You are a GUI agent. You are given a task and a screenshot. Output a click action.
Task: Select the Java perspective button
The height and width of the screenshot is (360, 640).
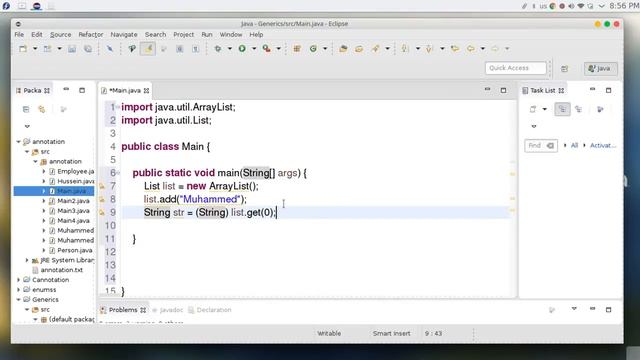[x=600, y=69]
